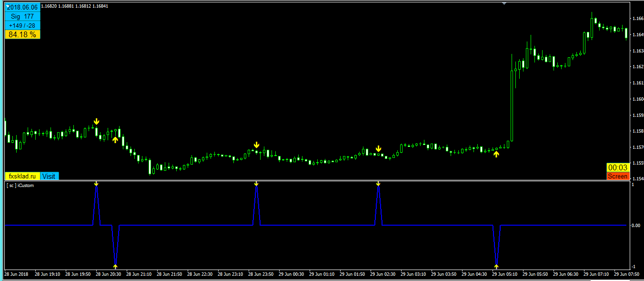Screen dimensions: 644x281
Task: Click the yellow up arrow below the 28 Jun 20:30 candles in the price chart
Action: click(x=115, y=139)
